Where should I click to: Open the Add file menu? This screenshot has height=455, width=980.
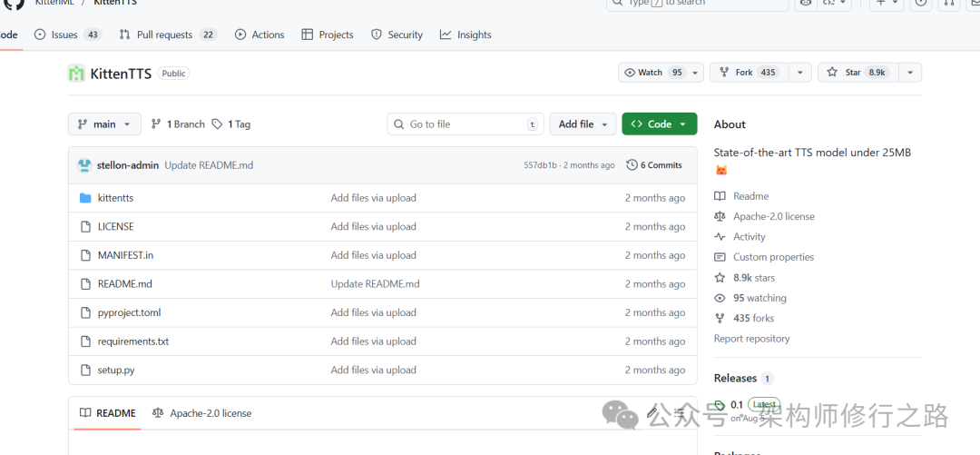(x=583, y=124)
